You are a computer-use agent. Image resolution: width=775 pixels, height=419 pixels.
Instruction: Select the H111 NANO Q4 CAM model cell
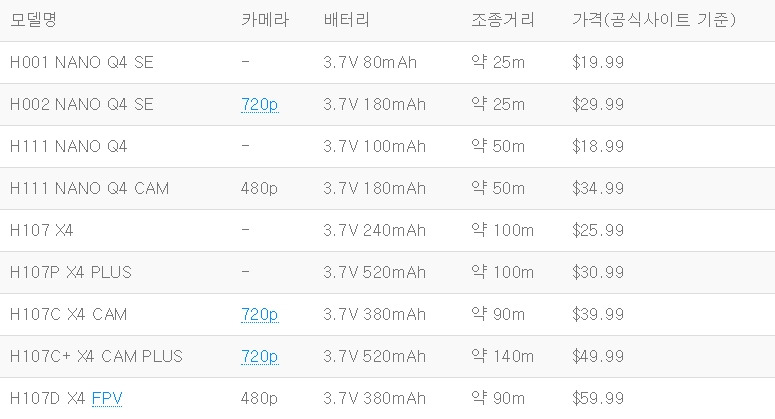(x=89, y=188)
